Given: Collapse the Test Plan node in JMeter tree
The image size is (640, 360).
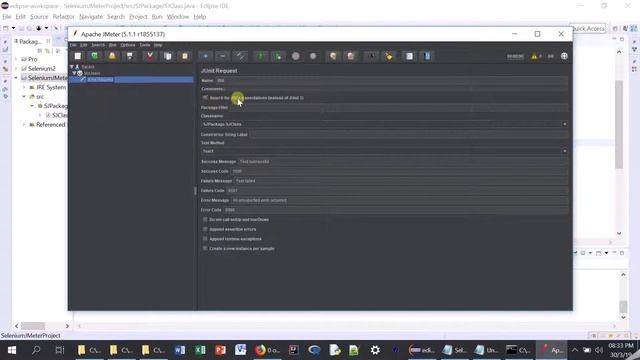Looking at the screenshot, I should (72, 67).
